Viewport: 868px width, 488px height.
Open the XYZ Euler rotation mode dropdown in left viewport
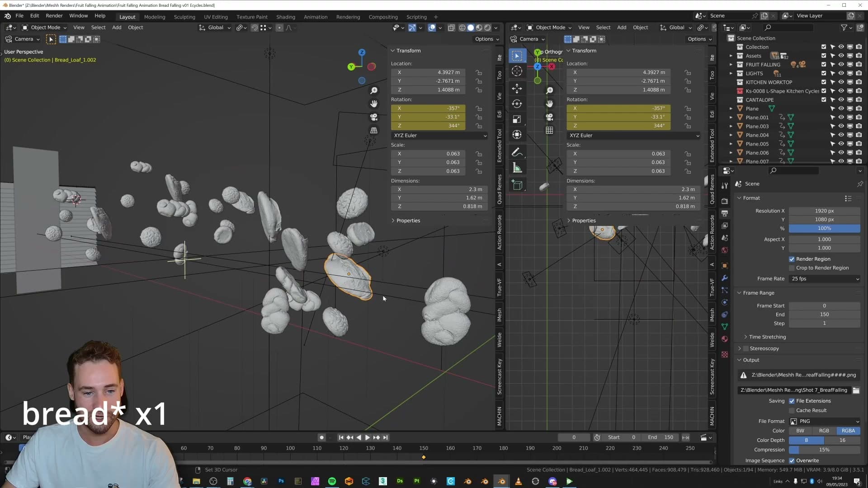coord(439,136)
